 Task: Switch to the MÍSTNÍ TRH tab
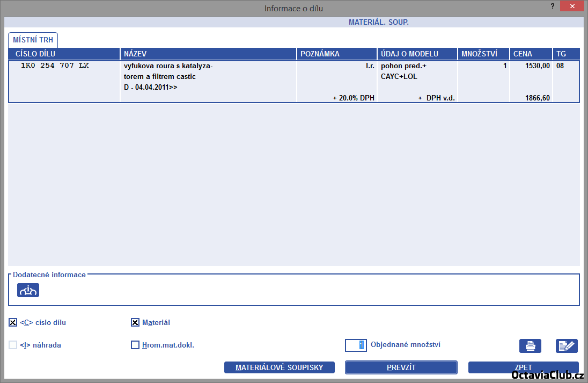click(x=33, y=40)
